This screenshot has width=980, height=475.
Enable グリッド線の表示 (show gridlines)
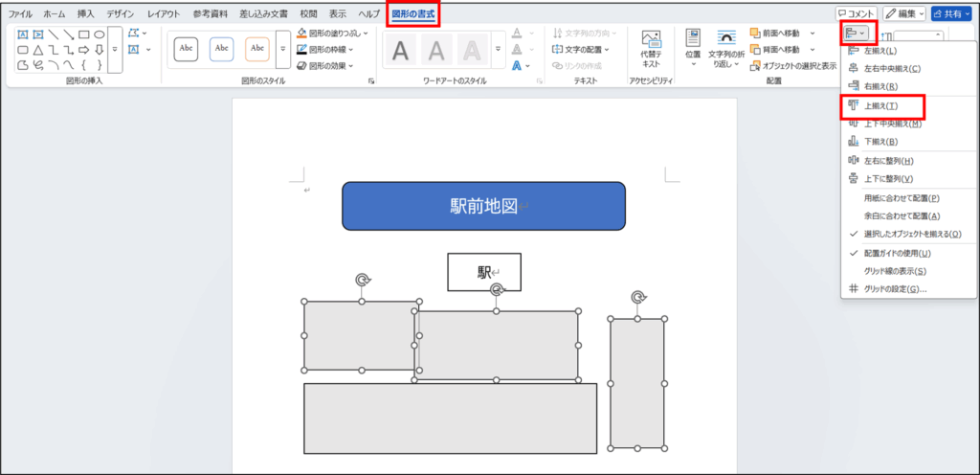click(895, 271)
